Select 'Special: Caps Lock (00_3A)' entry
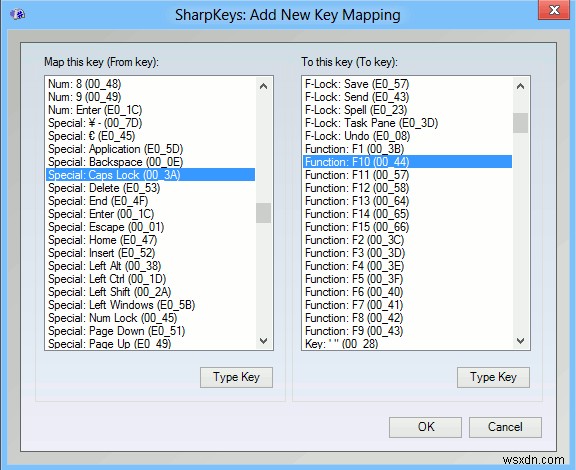This screenshot has height=470, width=576. (150, 175)
